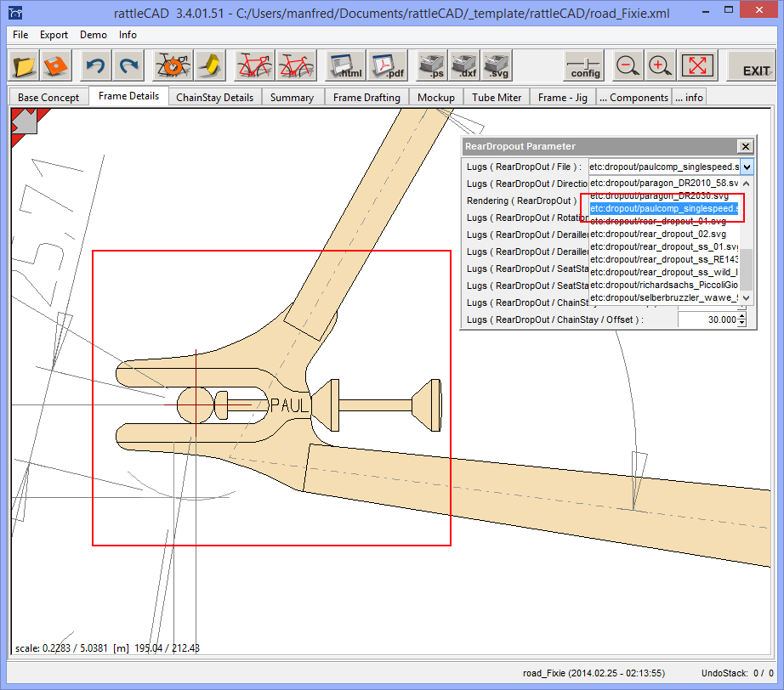
Task: Open the ... info tab
Action: pos(689,98)
